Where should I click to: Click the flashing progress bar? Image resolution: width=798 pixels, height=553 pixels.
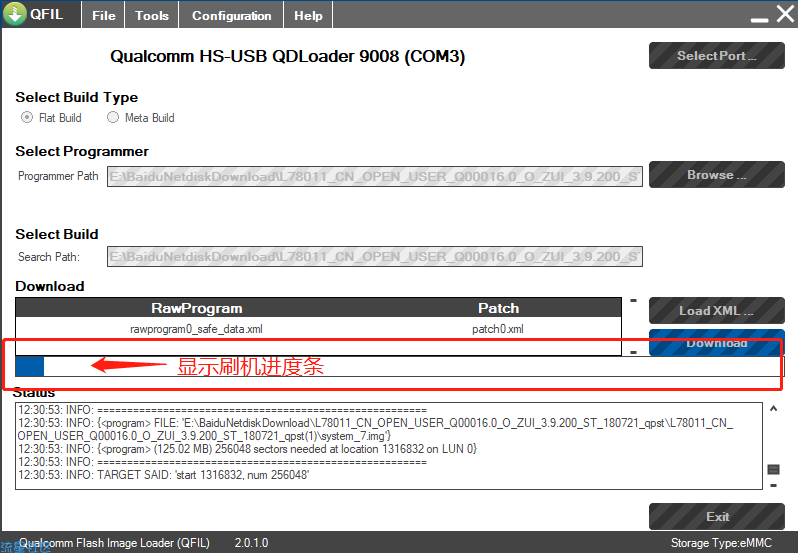(400, 366)
